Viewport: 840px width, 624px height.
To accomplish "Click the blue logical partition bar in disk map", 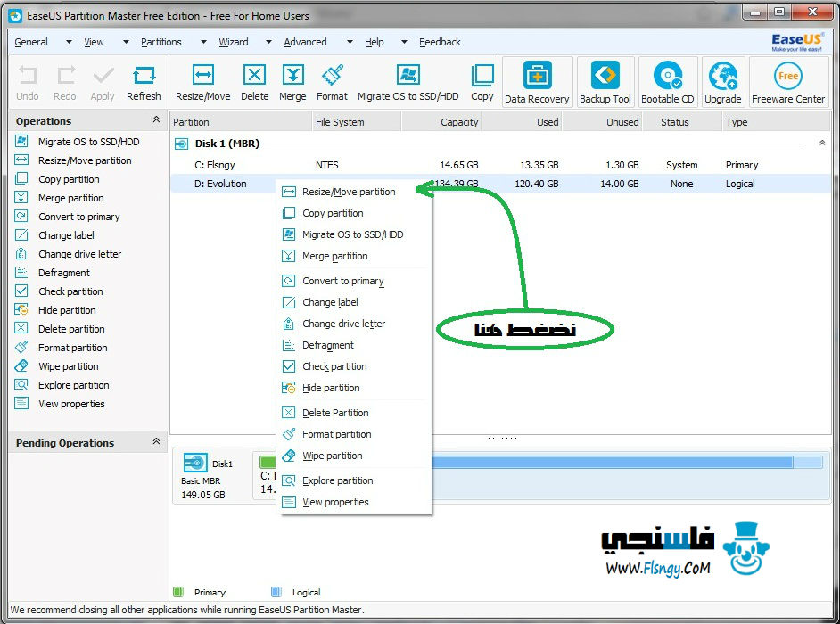I will 627,463.
